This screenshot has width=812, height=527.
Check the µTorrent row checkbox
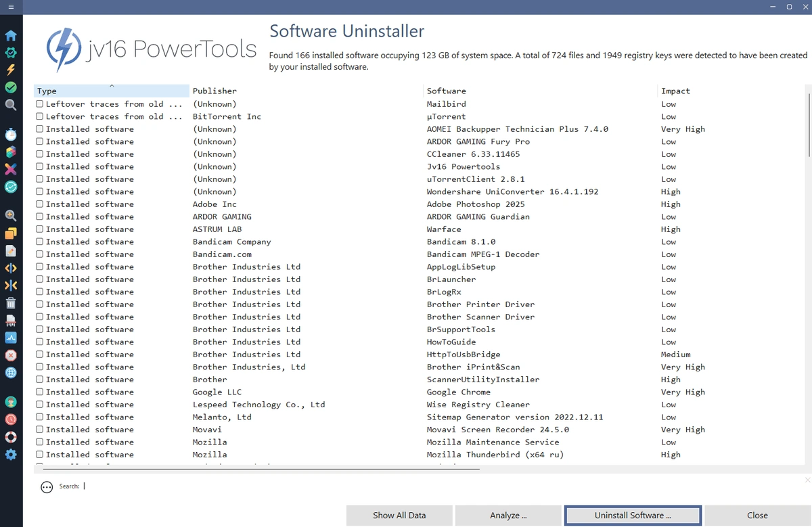tap(39, 116)
